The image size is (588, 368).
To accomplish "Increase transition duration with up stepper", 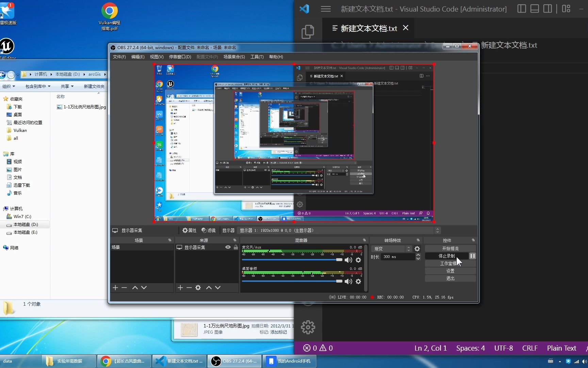I will (x=418, y=255).
